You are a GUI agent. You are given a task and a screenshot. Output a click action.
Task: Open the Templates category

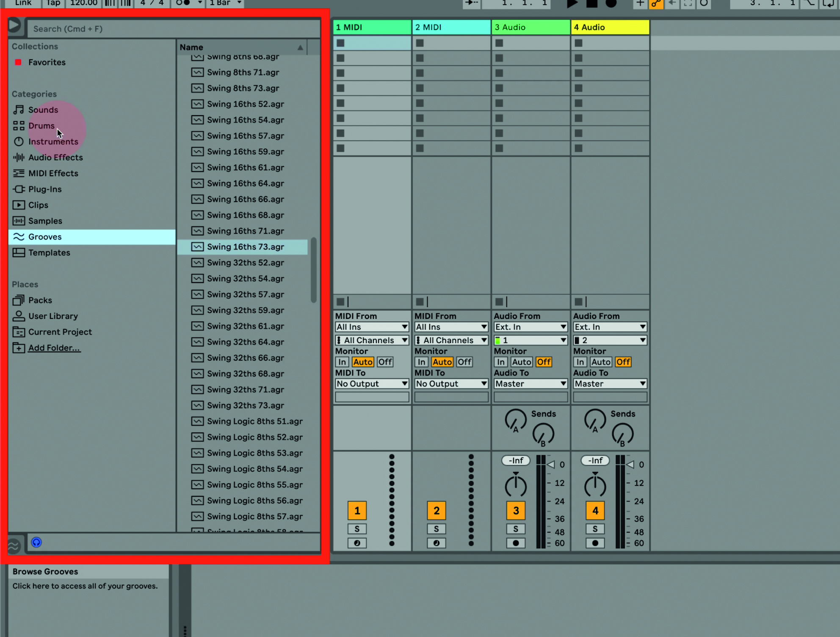[x=49, y=253]
